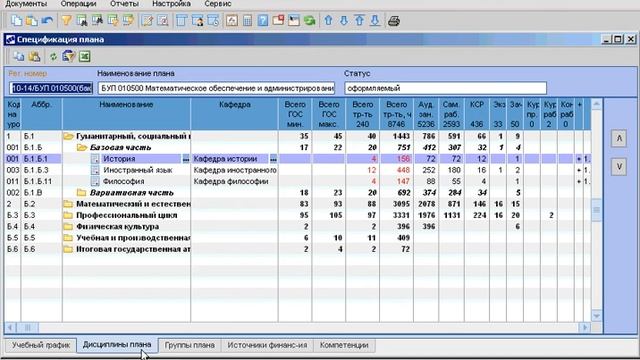Image resolution: width=640 pixels, height=360 pixels.
Task: Click the vertical scrollbar thumb of the table
Action: 597,210
